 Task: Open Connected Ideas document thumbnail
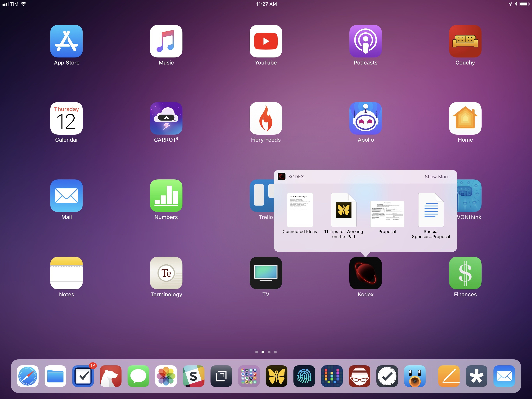click(300, 210)
